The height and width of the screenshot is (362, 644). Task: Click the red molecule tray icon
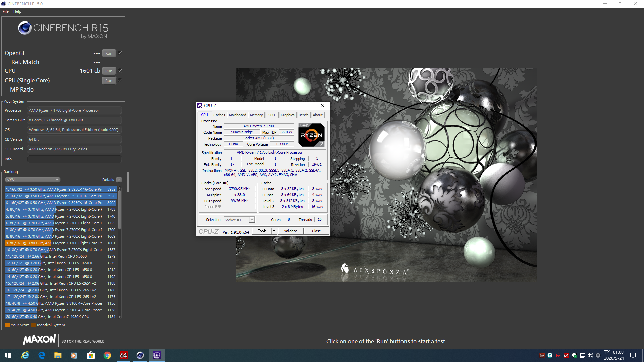558,355
